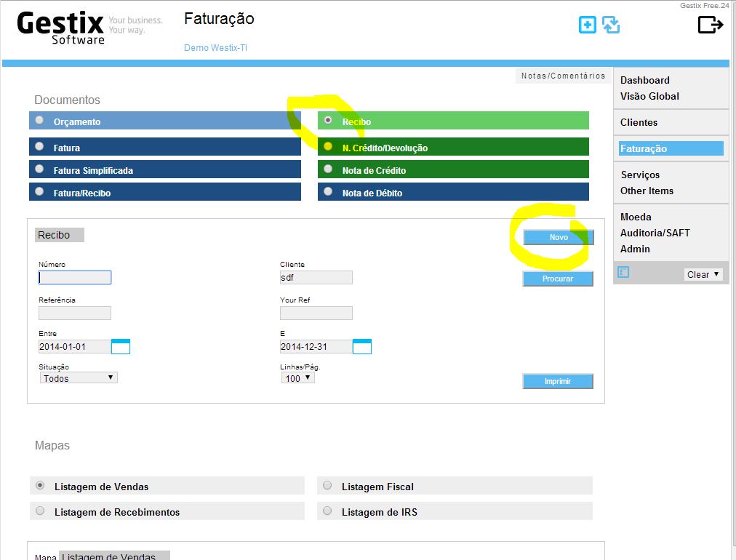Click the Procurar search button
The width and height of the screenshot is (736, 560).
coord(558,279)
